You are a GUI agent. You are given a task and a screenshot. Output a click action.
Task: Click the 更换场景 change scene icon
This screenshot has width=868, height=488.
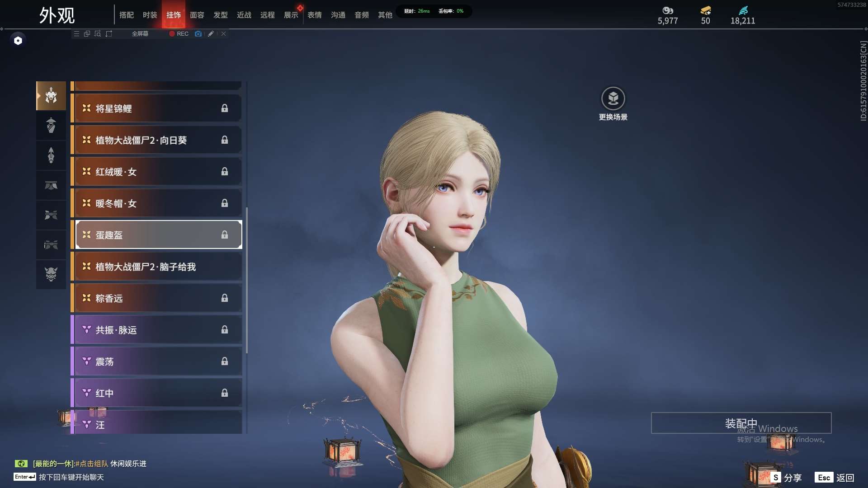tap(613, 98)
